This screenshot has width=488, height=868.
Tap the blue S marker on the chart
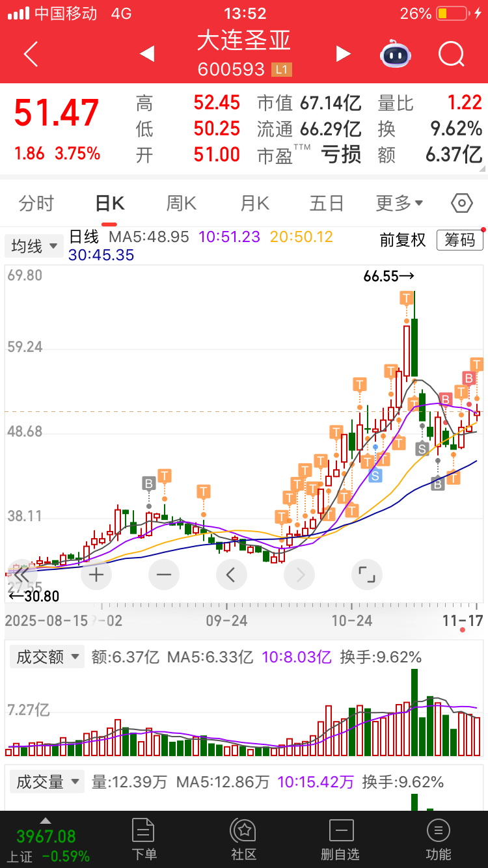pos(375,476)
